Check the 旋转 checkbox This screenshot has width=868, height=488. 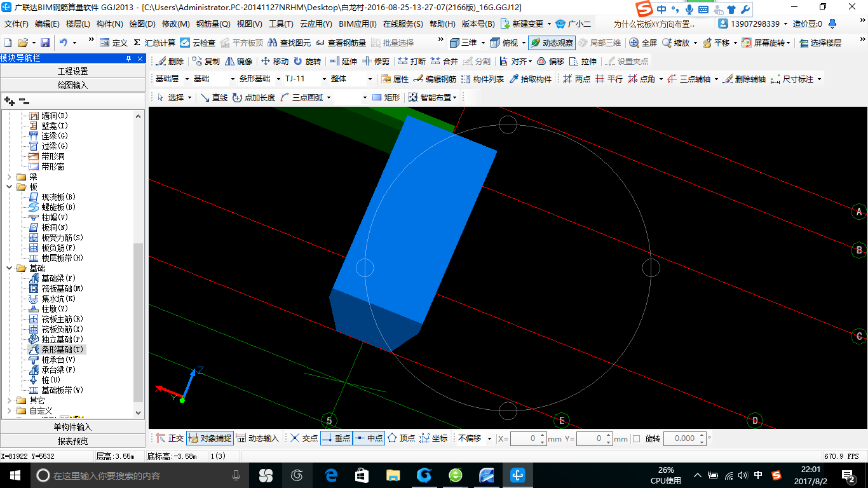pos(637,438)
